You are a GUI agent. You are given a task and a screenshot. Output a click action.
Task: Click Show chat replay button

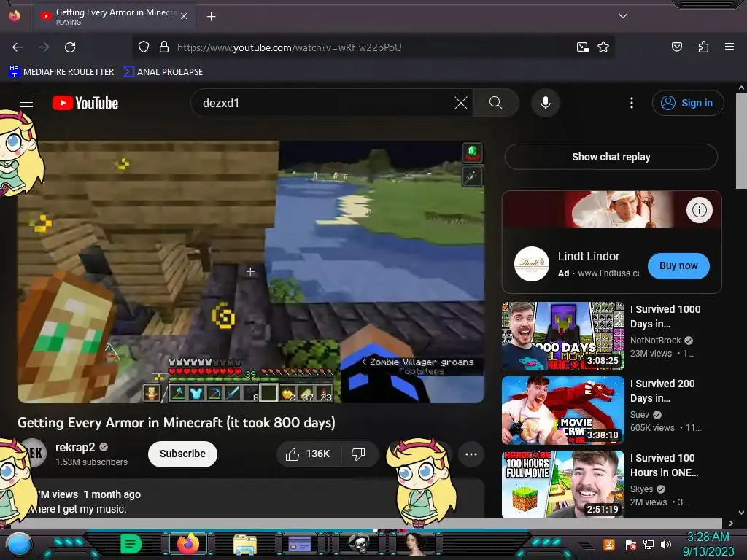[x=611, y=157]
